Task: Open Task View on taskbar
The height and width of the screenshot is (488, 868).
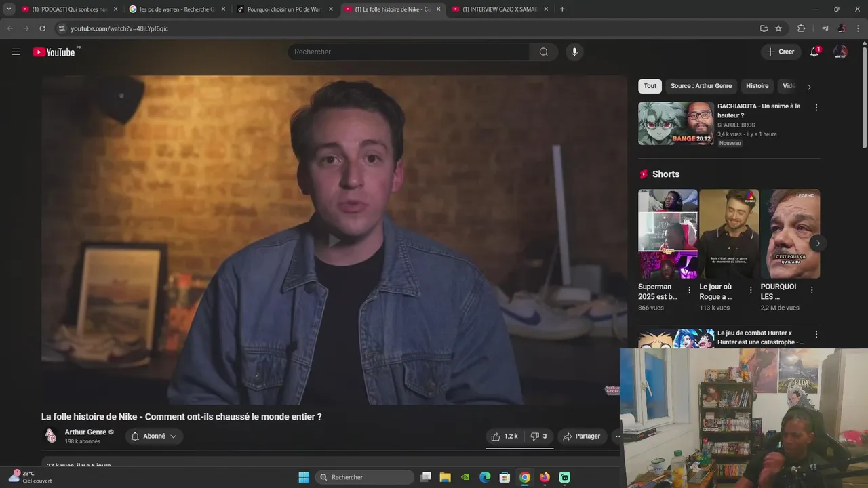Action: point(425,477)
